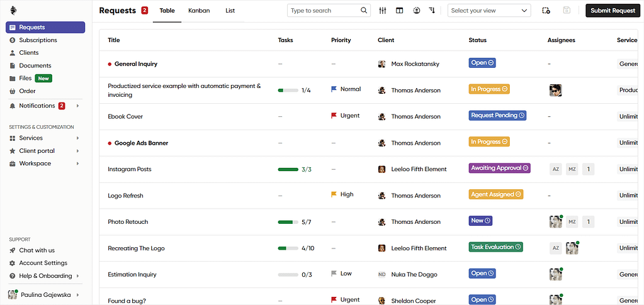Click the blue Normal flag icon

point(334,89)
